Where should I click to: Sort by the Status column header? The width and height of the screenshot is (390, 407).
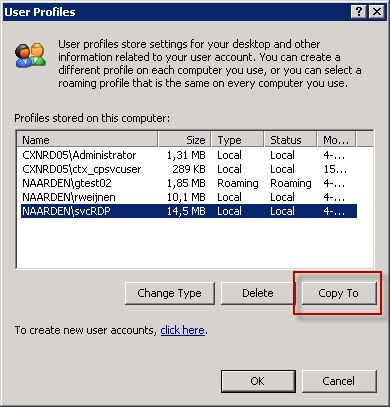290,140
